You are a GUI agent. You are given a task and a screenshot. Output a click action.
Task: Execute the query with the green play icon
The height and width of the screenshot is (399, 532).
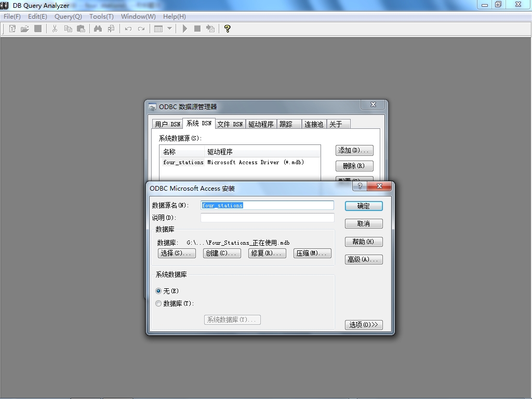tap(185, 28)
